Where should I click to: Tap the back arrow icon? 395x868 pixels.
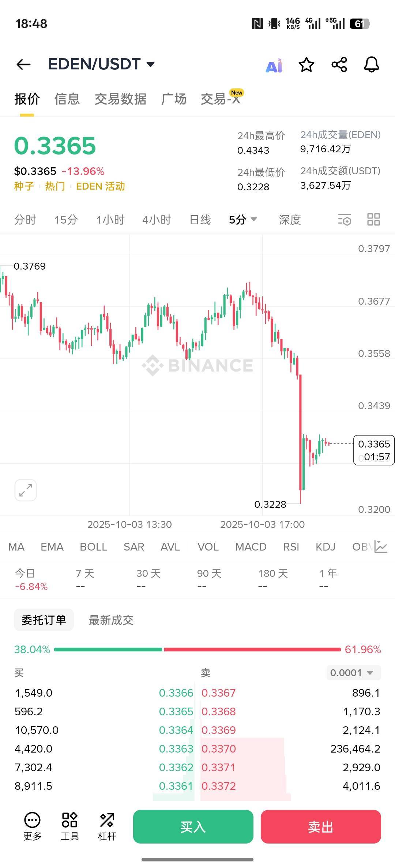point(23,65)
